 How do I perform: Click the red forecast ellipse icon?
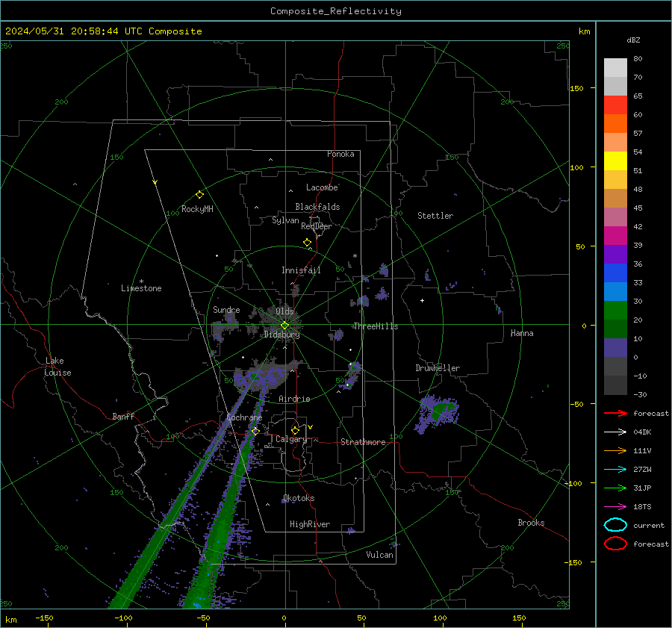615,544
